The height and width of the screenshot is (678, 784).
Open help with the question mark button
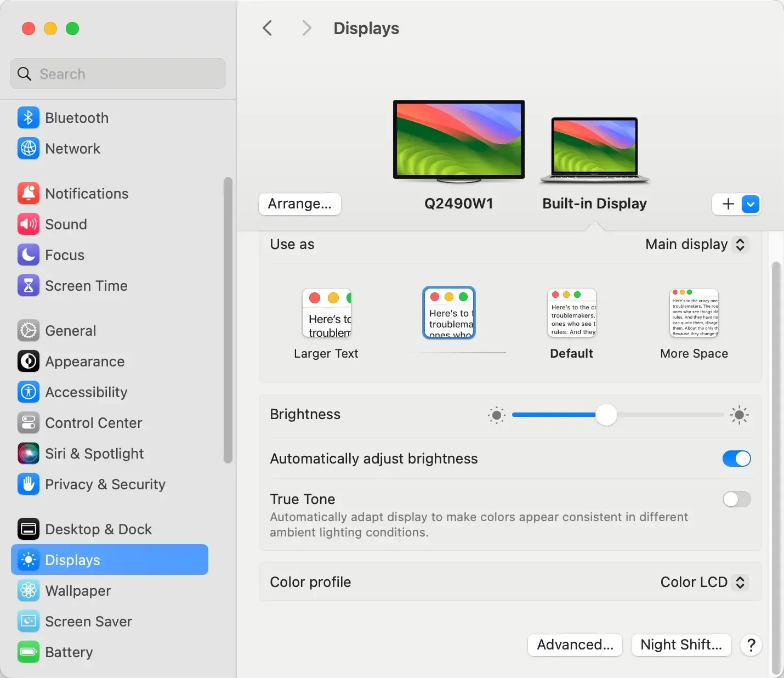coord(751,645)
